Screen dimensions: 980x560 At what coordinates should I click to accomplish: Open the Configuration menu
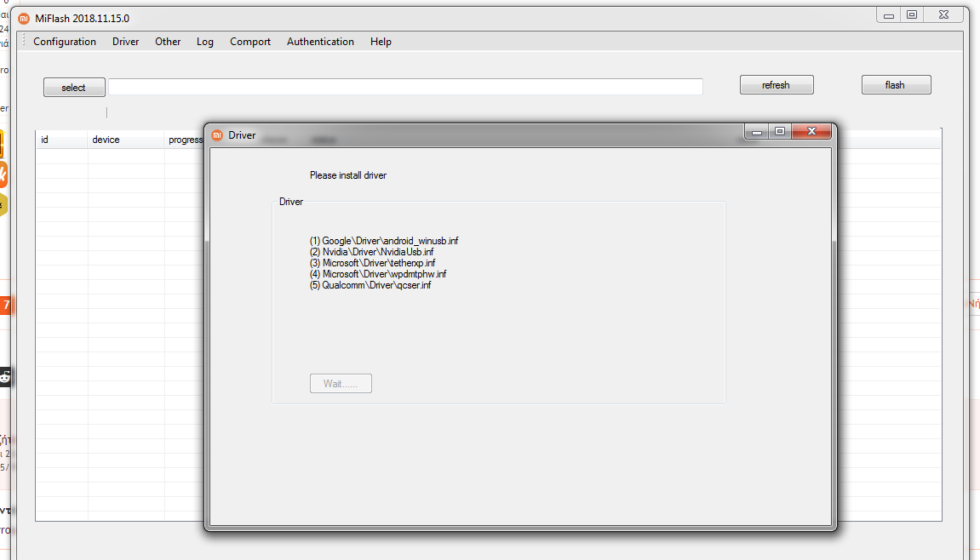[x=65, y=41]
